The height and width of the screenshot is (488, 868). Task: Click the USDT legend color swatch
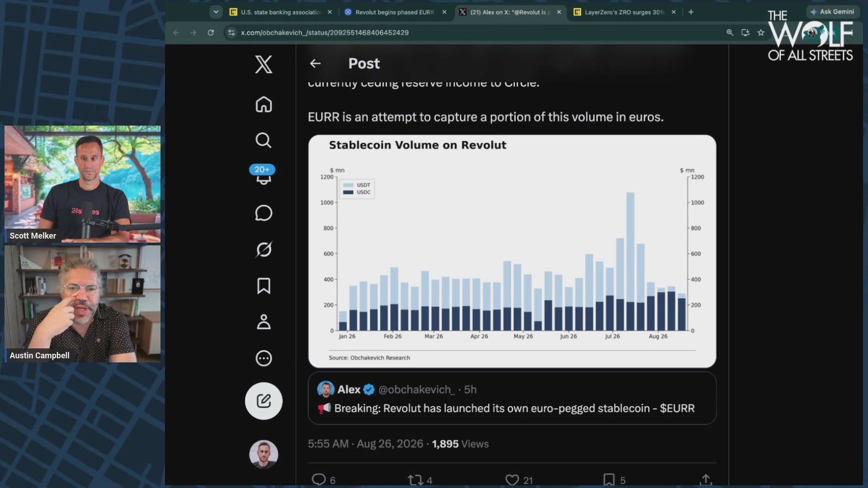348,185
